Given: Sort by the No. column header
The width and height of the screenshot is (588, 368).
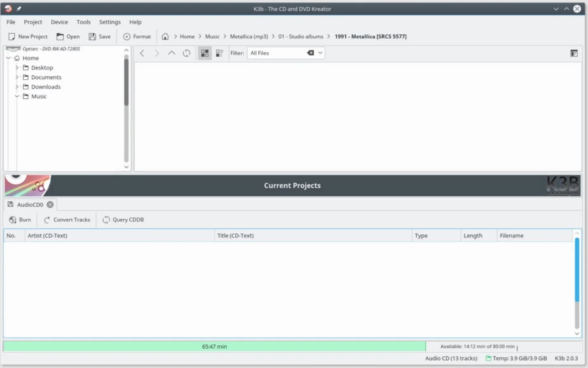Looking at the screenshot, I should pyautogui.click(x=14, y=235).
